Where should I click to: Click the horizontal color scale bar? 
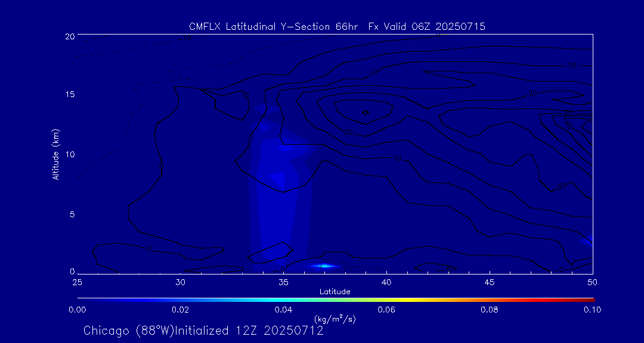[x=336, y=300]
